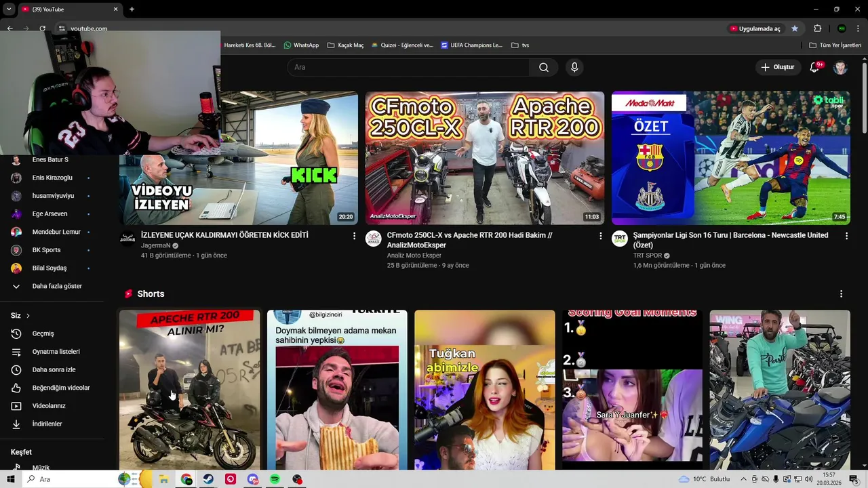Open the Shorts shelf three-dot menu

(x=841, y=293)
